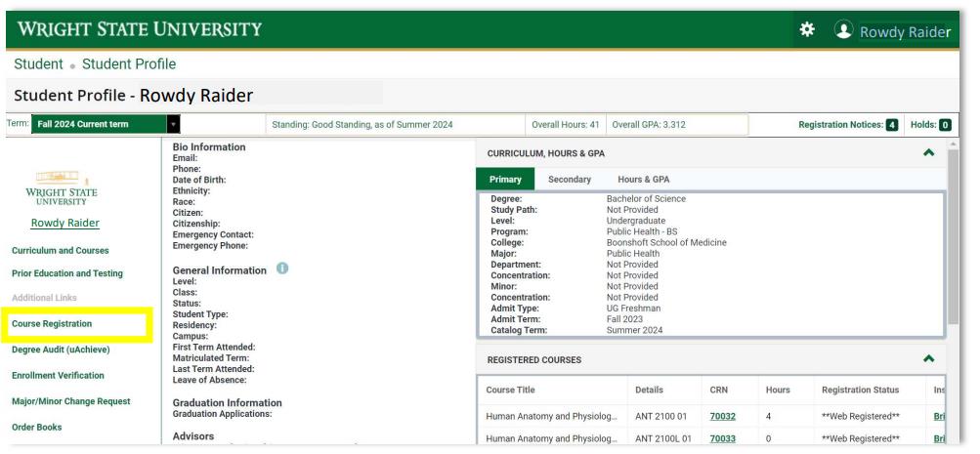This screenshot has width=980, height=454.
Task: Open the Student breadcrumb link
Action: coord(39,64)
